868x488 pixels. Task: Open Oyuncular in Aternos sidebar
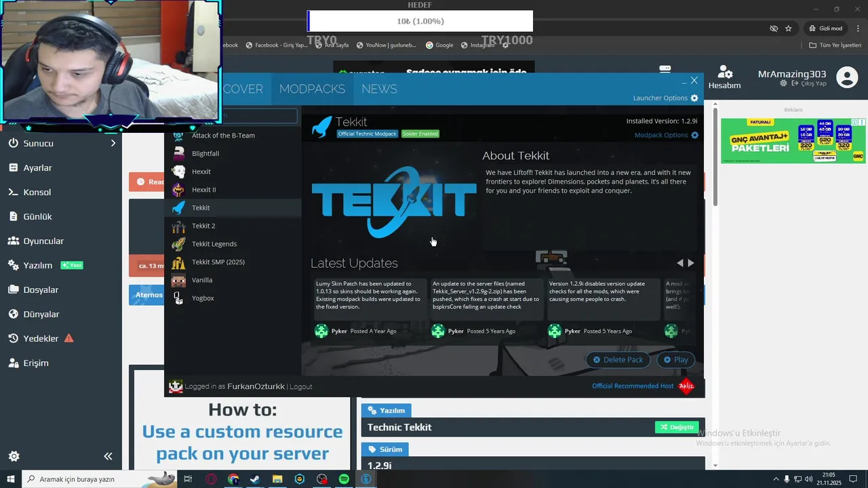click(43, 241)
